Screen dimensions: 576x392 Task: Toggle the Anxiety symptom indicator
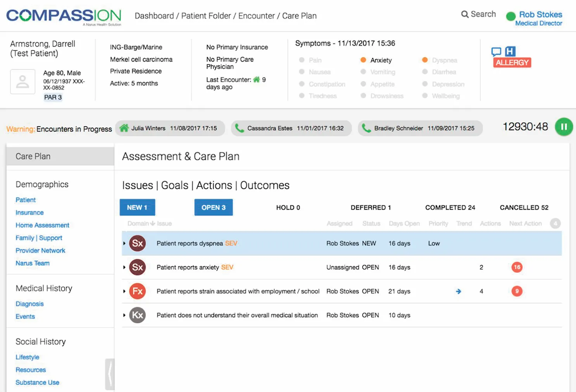tap(363, 60)
